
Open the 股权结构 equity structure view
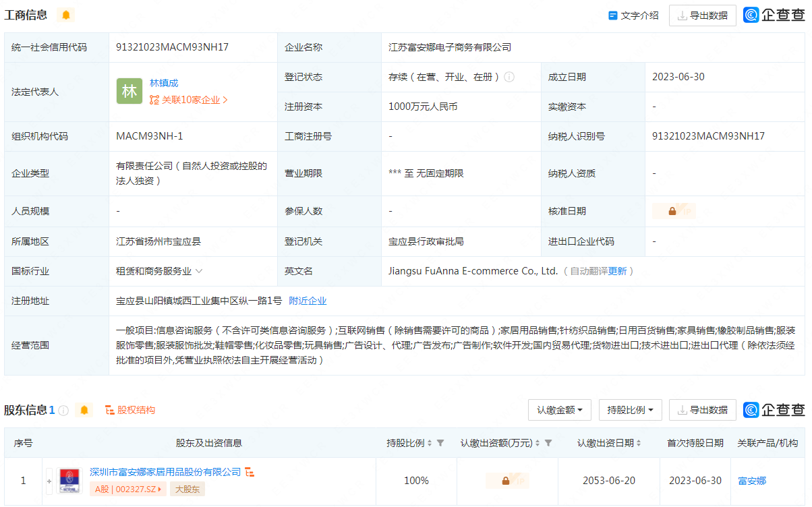130,410
